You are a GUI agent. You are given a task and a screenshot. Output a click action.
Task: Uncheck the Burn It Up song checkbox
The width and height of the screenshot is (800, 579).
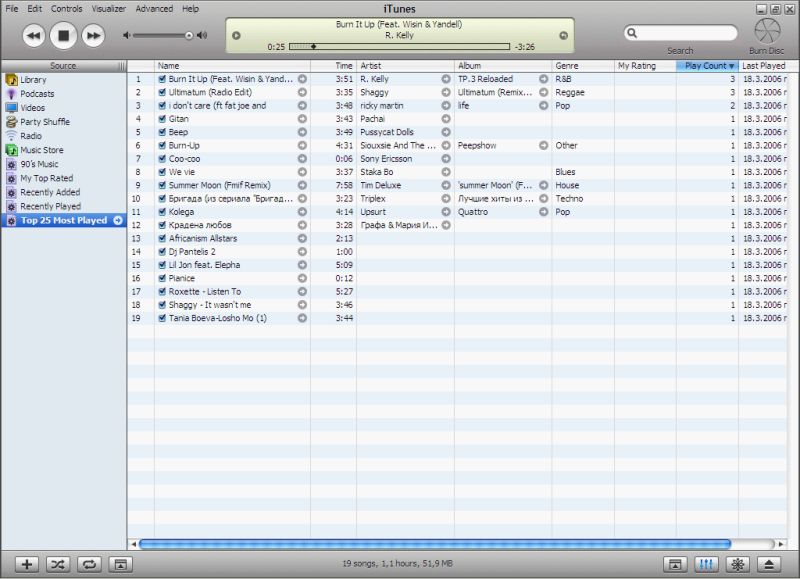pyautogui.click(x=162, y=79)
